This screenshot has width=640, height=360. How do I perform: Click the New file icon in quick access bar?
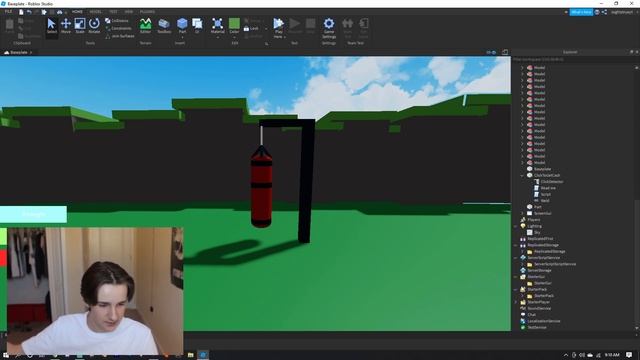[21, 12]
